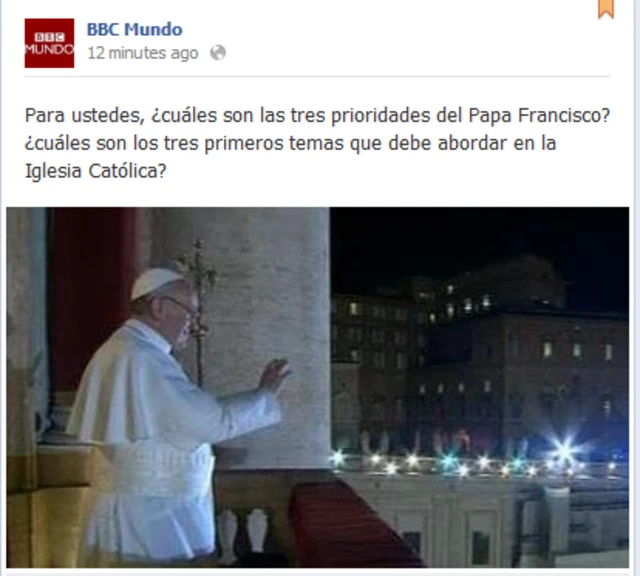The image size is (640, 576).
Task: Click the orange bookmark ribbon icon
Action: point(606,9)
